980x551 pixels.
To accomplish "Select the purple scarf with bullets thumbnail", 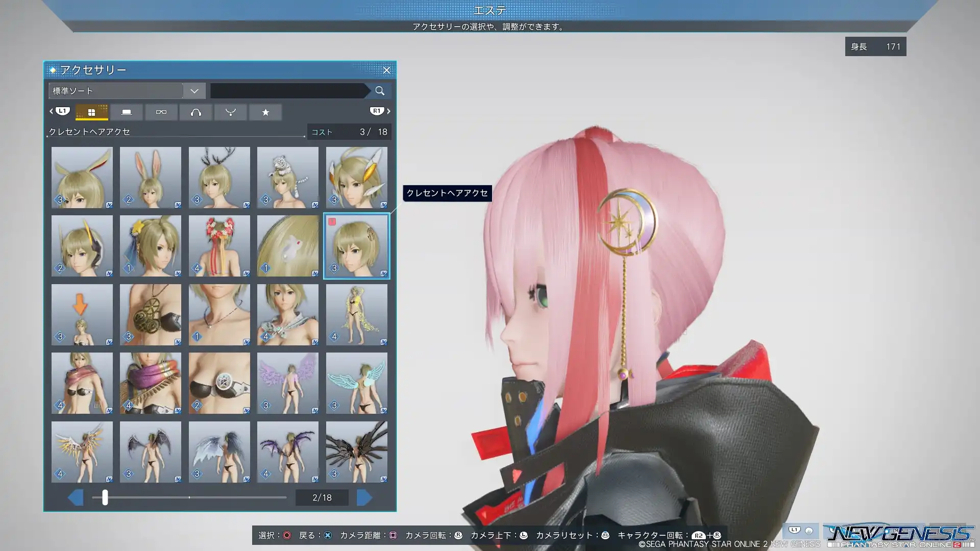I will coord(151,383).
